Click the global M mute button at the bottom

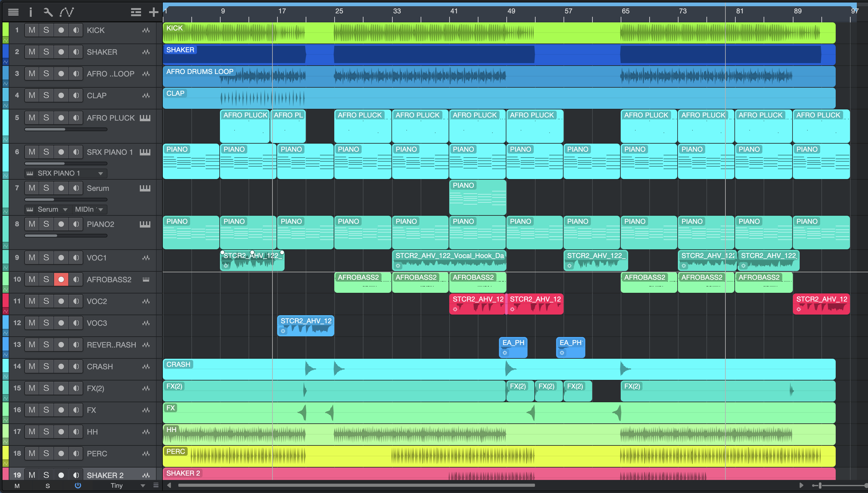point(17,486)
